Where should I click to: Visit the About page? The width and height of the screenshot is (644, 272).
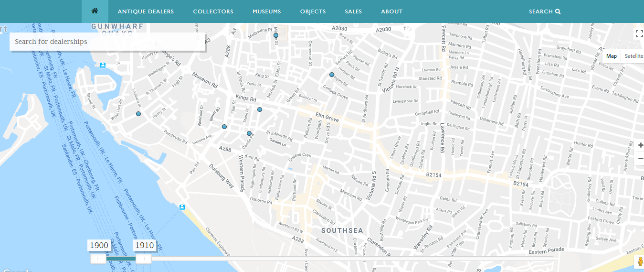coord(391,11)
